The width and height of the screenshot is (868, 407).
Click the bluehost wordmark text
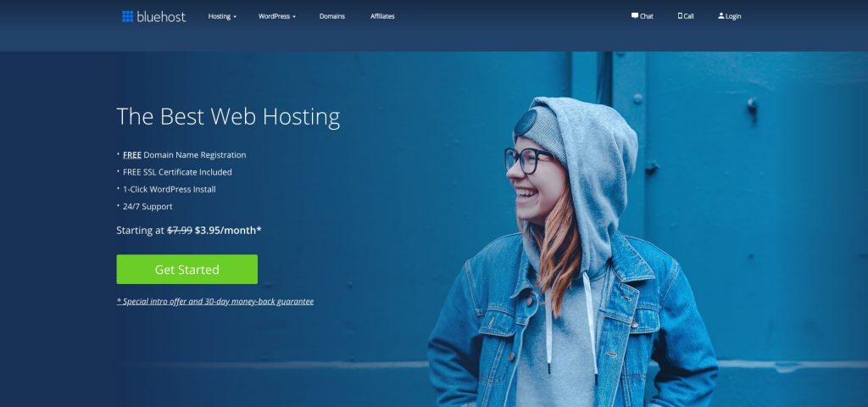click(161, 16)
